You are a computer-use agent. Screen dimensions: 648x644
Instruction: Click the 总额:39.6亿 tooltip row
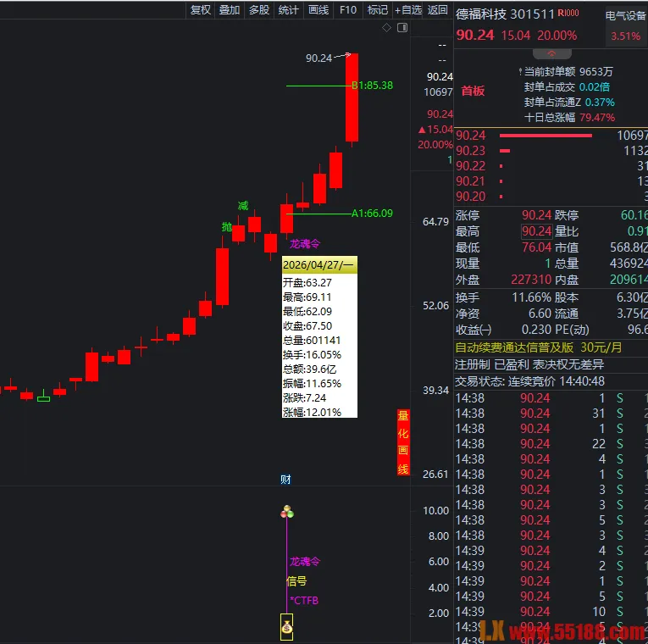319,369
